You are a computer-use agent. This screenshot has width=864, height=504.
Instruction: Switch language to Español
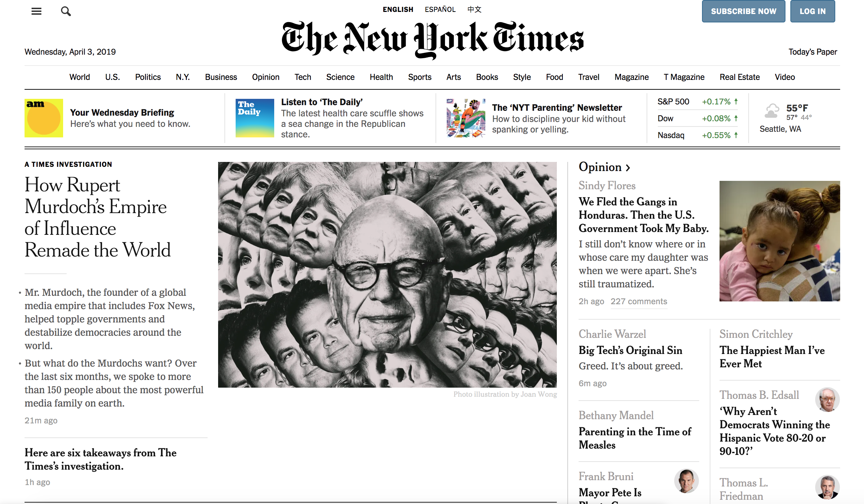pyautogui.click(x=440, y=9)
